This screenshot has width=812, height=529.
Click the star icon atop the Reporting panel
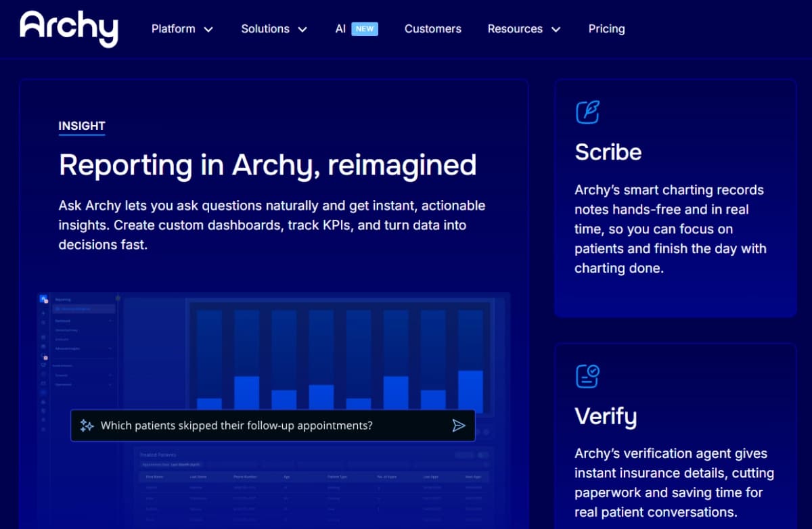[118, 299]
